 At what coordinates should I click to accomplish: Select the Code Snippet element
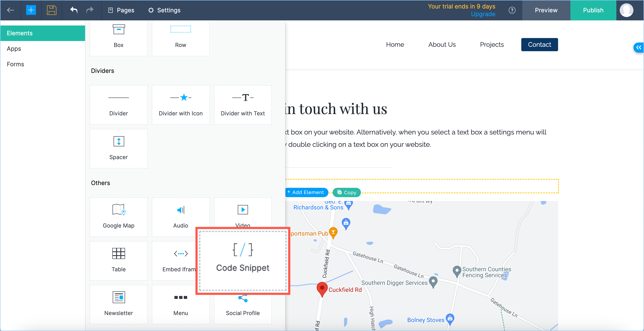tap(242, 260)
